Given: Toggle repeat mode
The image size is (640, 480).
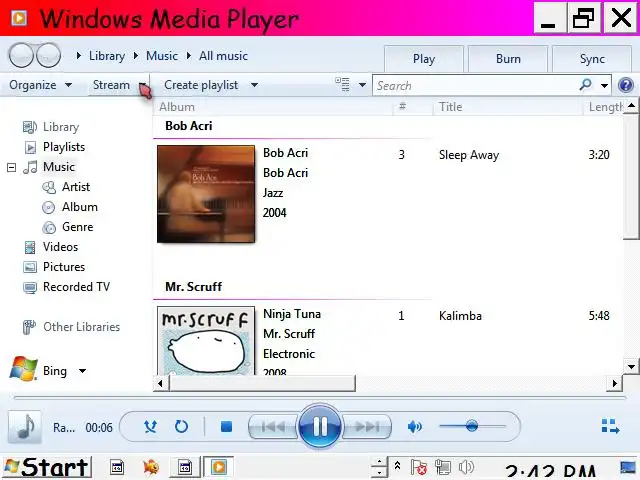Looking at the screenshot, I should point(181,427).
